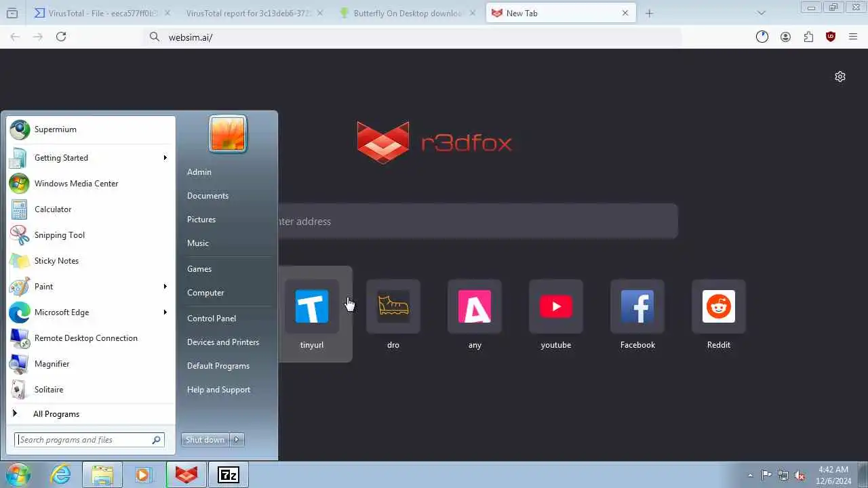
Task: Open 7-Zip from taskbar
Action: tap(228, 475)
